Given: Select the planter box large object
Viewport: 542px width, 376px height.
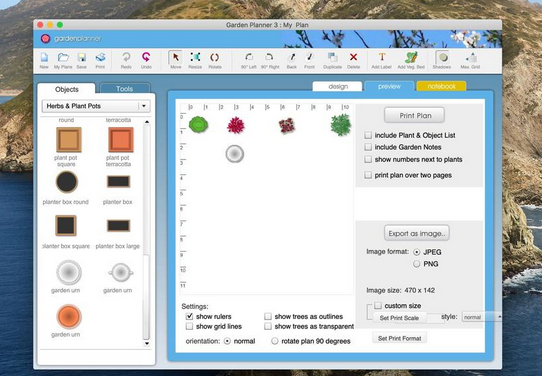Looking at the screenshot, I should (x=118, y=226).
